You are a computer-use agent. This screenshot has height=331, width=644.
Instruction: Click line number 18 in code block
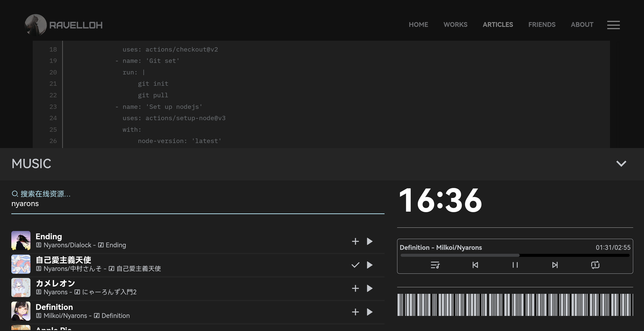click(x=53, y=50)
